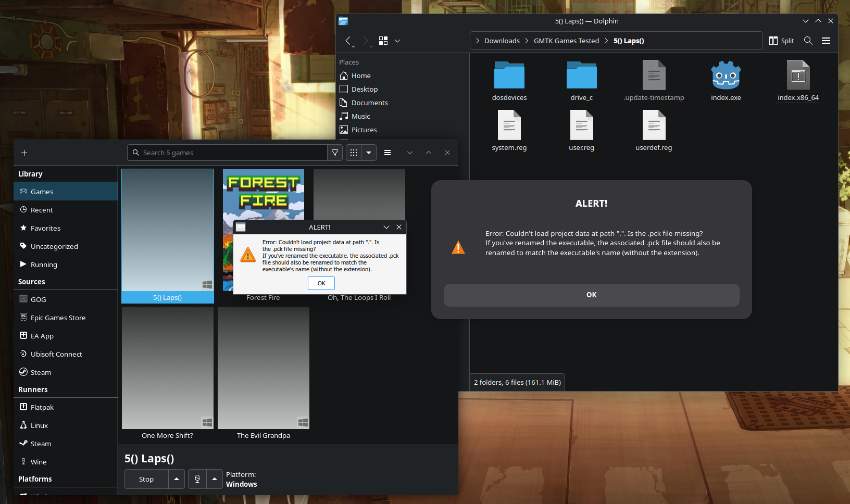The width and height of the screenshot is (850, 504).
Task: Open the drive_c folder in Dolphin
Action: point(582,75)
